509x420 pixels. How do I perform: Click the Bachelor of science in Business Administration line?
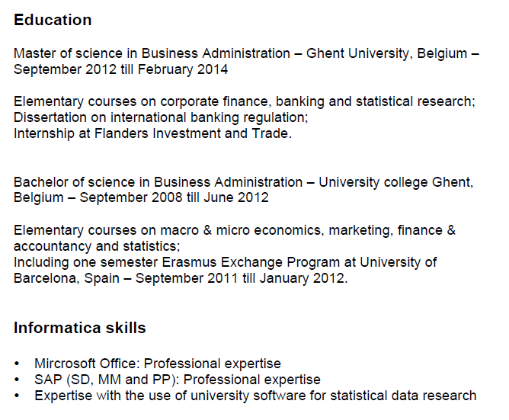[x=158, y=182]
